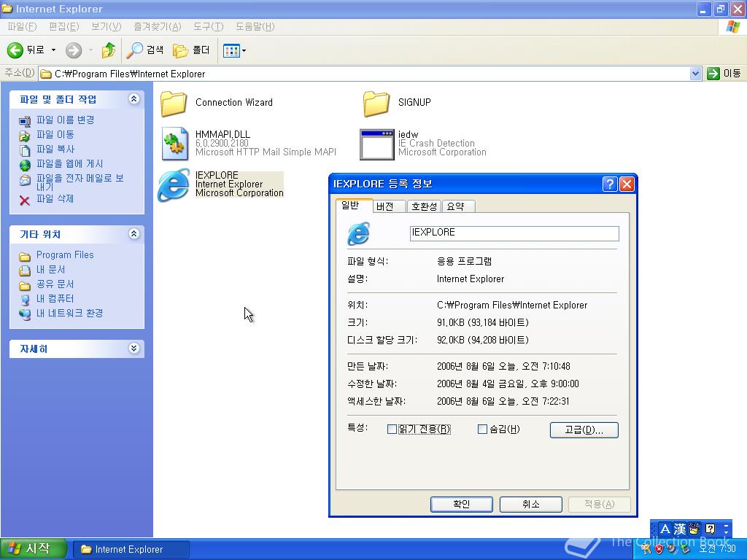The width and height of the screenshot is (747, 560).
Task: Open the Back button history dropdown
Action: coord(53,50)
